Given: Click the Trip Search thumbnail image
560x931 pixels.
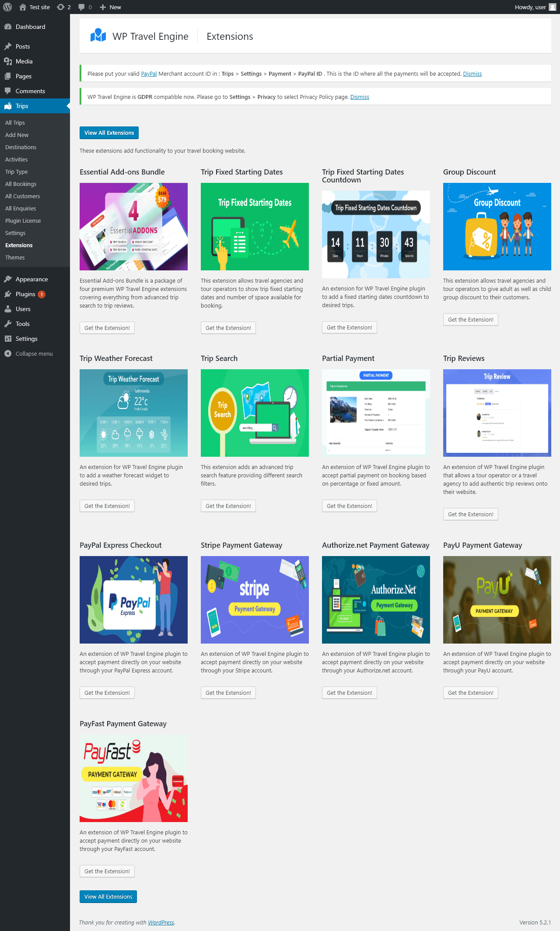Looking at the screenshot, I should pyautogui.click(x=255, y=413).
